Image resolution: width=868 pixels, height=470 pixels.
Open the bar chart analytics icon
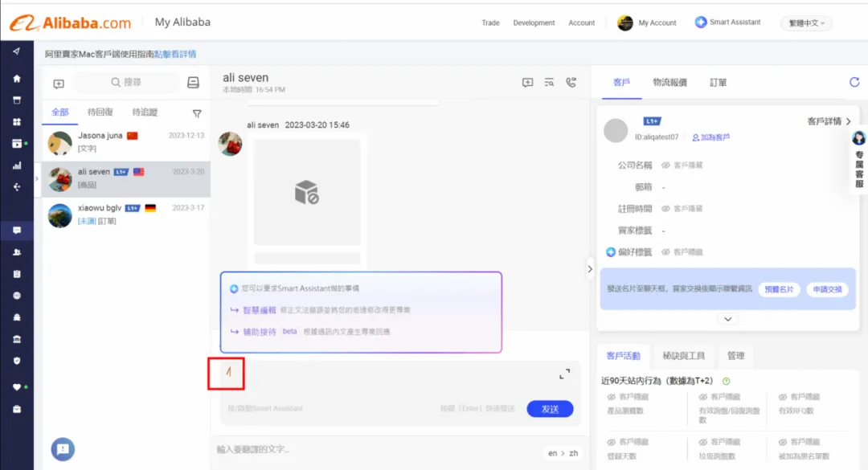(17, 166)
